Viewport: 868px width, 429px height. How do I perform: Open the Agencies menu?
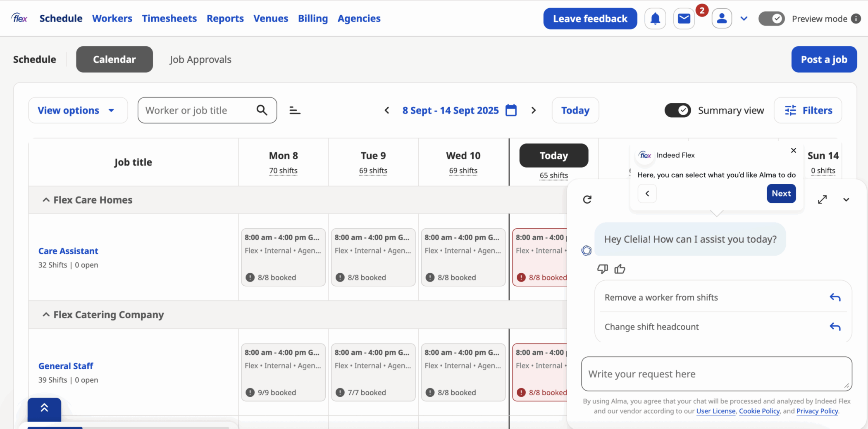point(359,18)
